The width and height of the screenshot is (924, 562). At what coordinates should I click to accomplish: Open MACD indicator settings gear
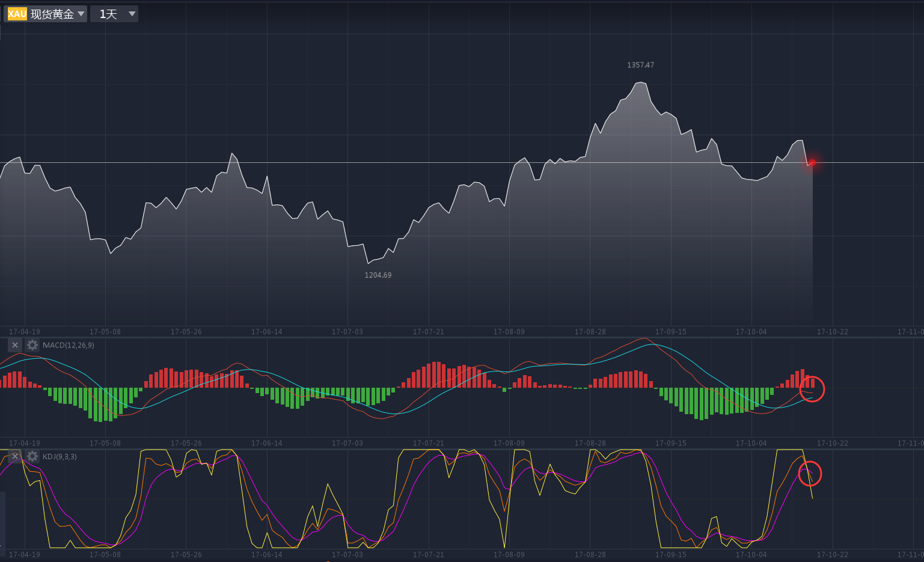point(32,345)
